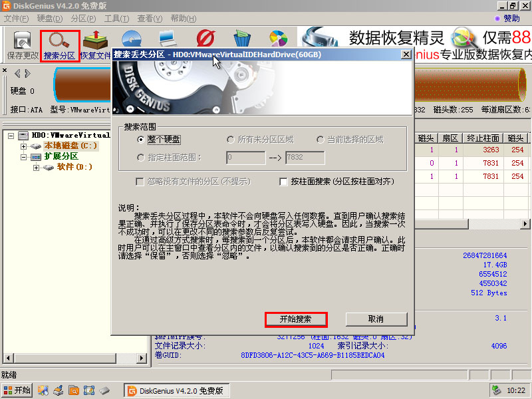Click the volume GUID value 8DFD3806-A12C-43C5
This screenshot has height=399, width=532.
[313, 356]
